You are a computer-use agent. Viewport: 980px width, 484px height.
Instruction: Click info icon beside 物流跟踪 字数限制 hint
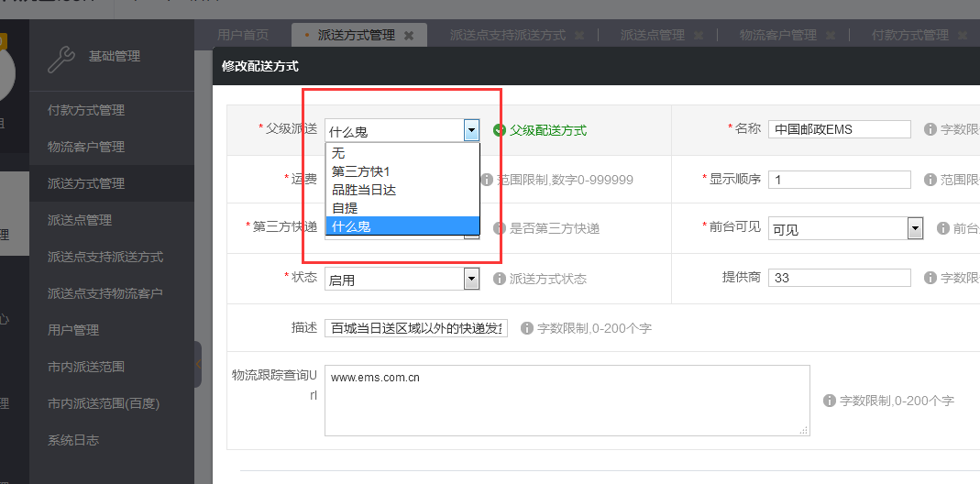click(830, 401)
